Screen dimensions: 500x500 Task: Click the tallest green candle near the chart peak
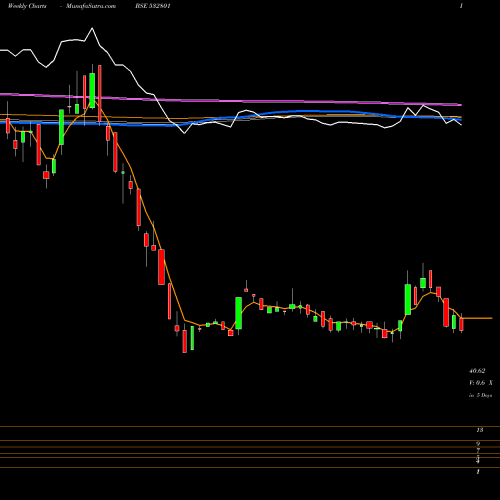click(92, 90)
